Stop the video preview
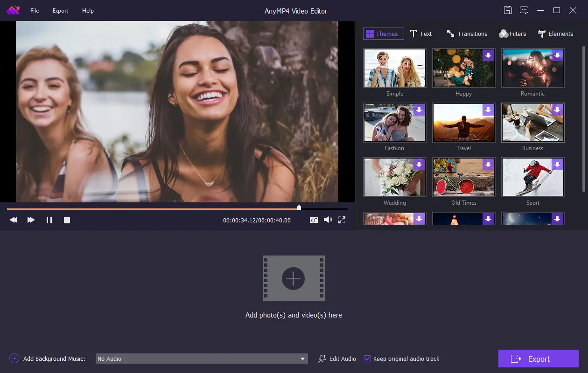This screenshot has height=373, width=588. 67,220
